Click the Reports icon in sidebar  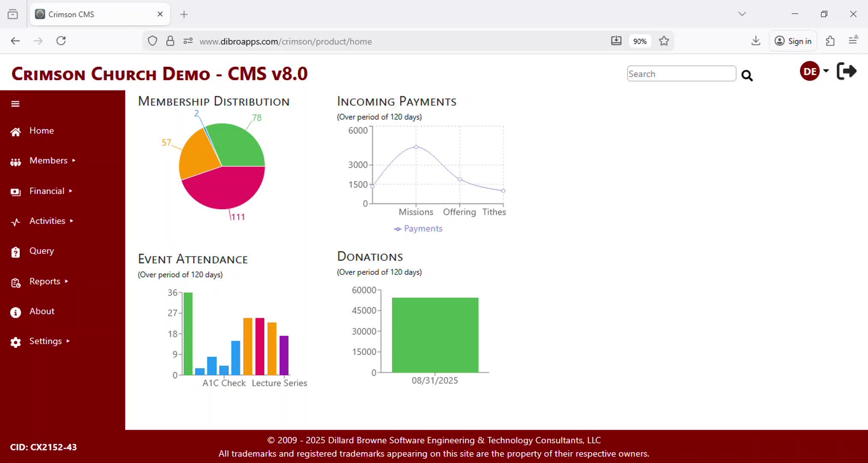tap(15, 283)
